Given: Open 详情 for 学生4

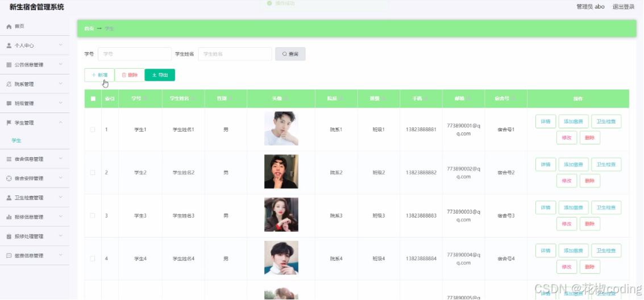Looking at the screenshot, I should click(546, 251).
